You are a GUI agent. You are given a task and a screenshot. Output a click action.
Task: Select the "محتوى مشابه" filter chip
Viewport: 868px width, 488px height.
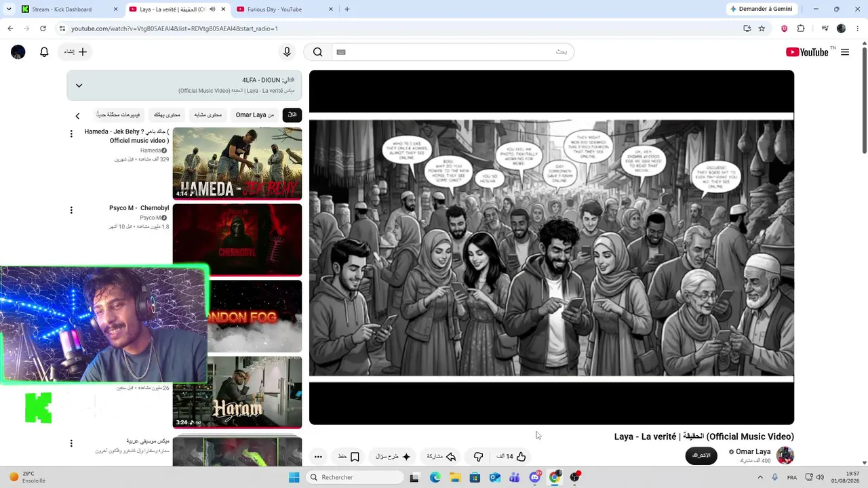tap(208, 115)
